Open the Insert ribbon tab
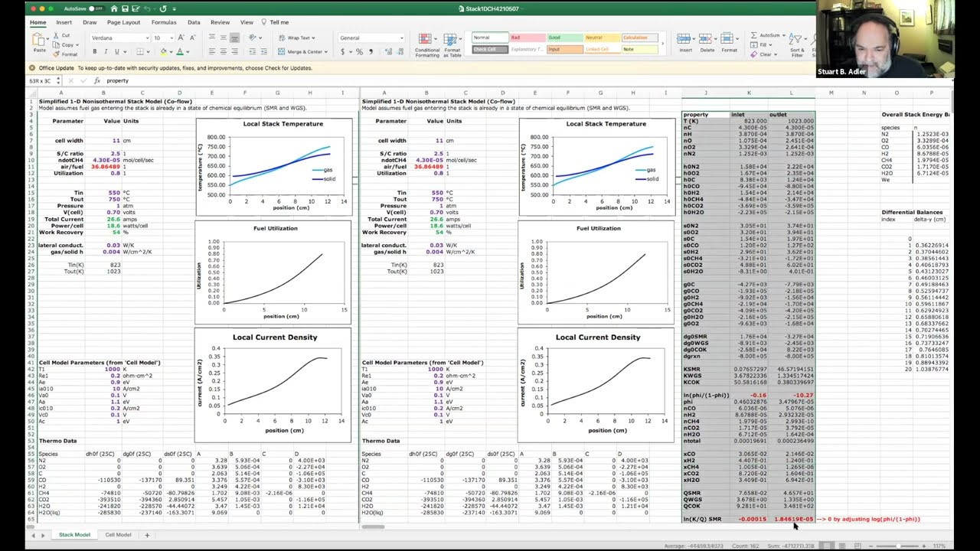Image resolution: width=980 pixels, height=551 pixels. pyautogui.click(x=64, y=22)
